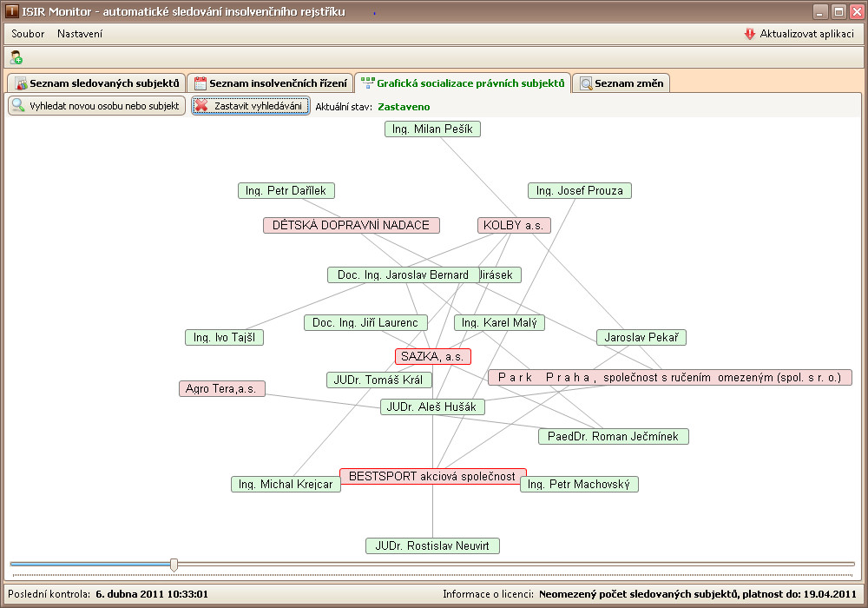Image resolution: width=868 pixels, height=608 pixels.
Task: Switch to Seznam insolvenčních řízení tab
Action: click(x=270, y=83)
